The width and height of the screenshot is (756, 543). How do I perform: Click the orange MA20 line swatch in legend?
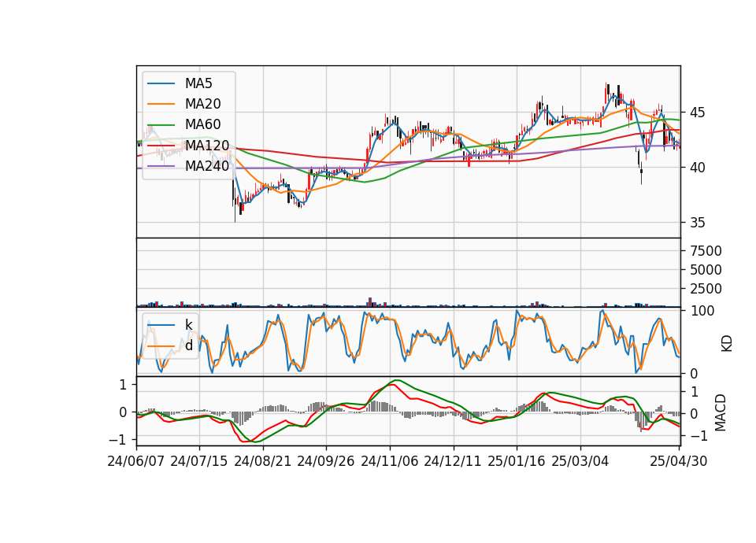(x=161, y=104)
